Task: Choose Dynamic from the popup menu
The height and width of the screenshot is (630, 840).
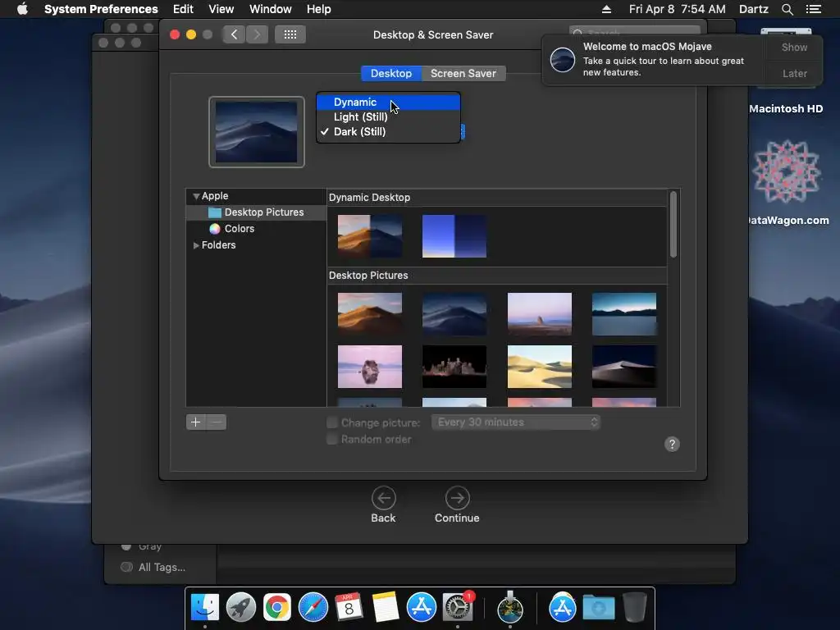Action: coord(388,102)
